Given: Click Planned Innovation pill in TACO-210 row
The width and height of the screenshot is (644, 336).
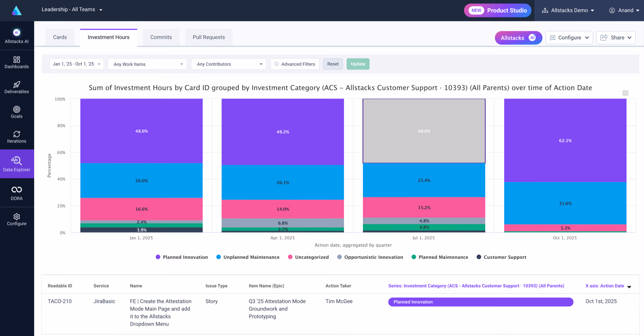Looking at the screenshot, I should 481,302.
